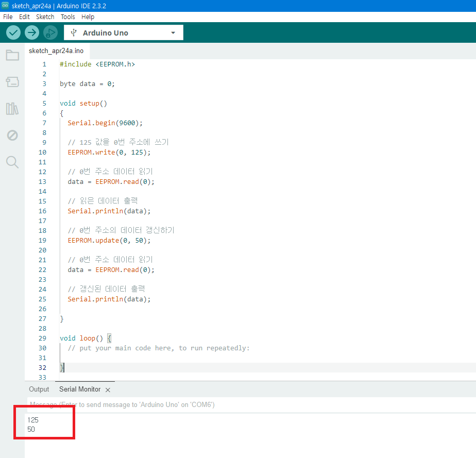Click line 1 #include <EEPROM.h> text

pos(97,64)
